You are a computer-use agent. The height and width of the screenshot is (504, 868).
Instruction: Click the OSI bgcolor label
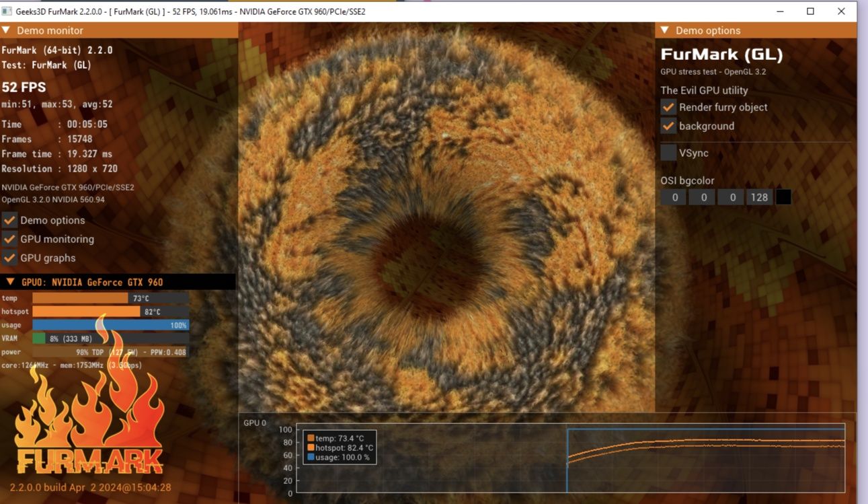[687, 180]
